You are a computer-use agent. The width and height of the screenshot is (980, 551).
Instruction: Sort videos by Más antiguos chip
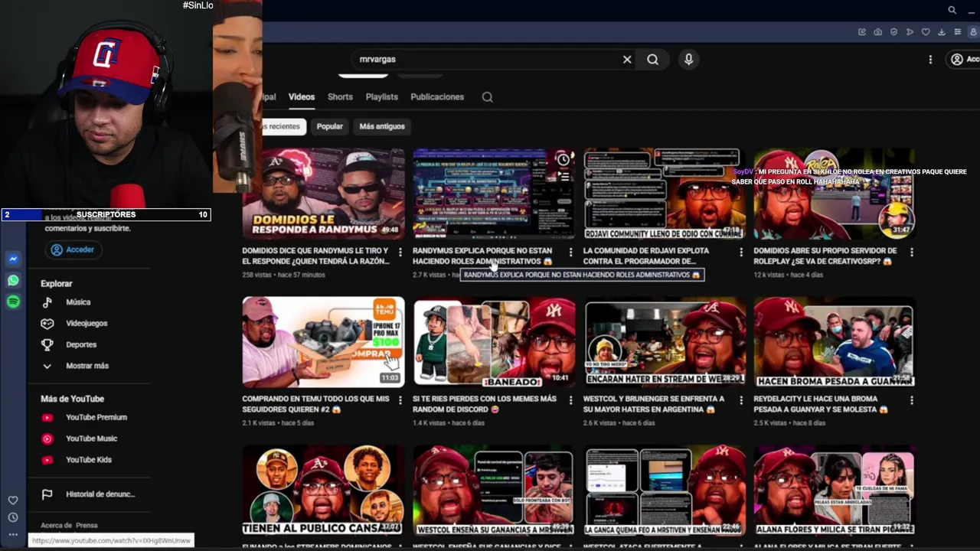coord(382,126)
